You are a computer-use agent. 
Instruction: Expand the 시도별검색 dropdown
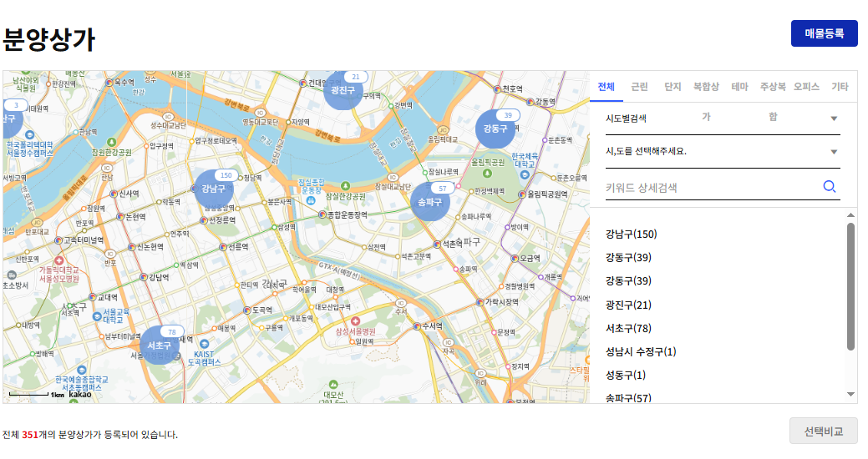tap(723, 119)
